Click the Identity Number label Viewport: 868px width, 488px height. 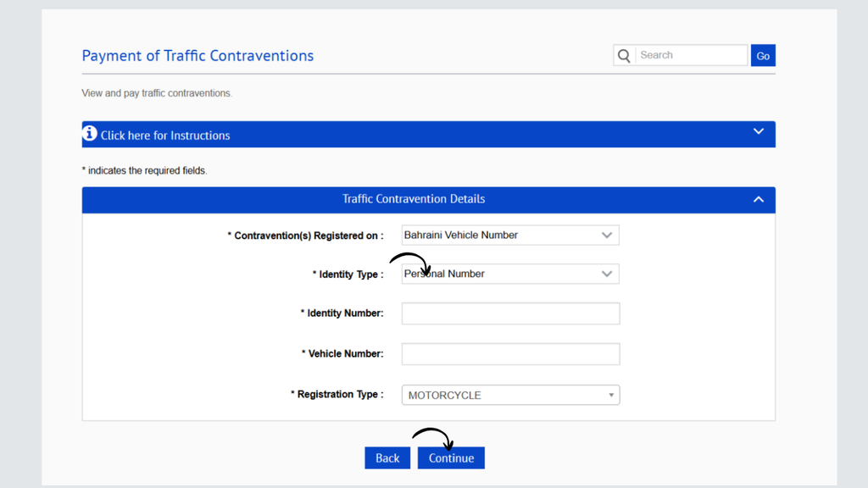(342, 313)
